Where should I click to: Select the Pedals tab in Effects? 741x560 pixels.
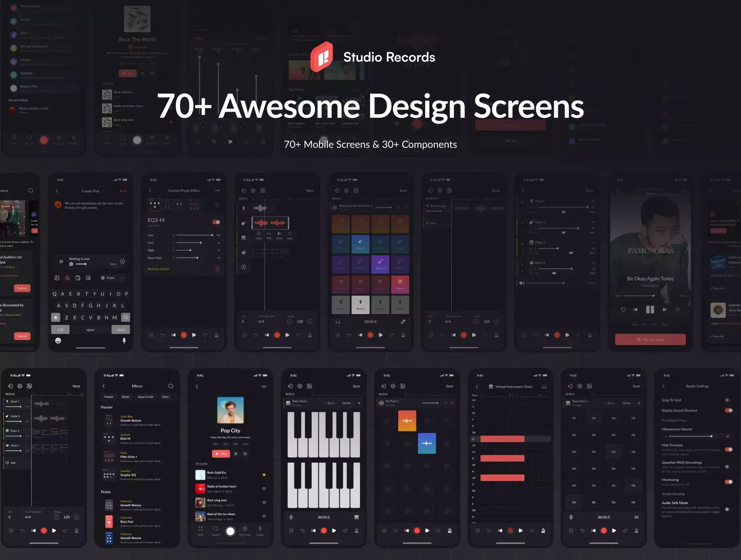pyautogui.click(x=126, y=397)
